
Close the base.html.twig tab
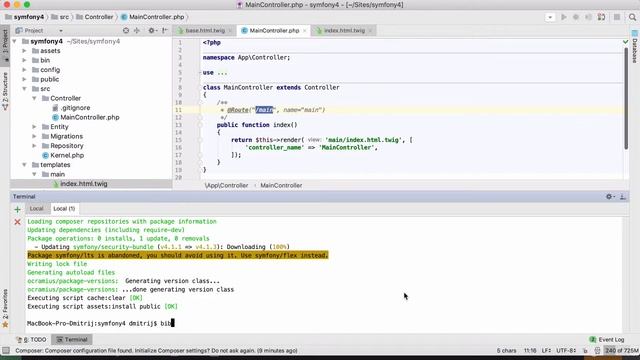(230, 31)
